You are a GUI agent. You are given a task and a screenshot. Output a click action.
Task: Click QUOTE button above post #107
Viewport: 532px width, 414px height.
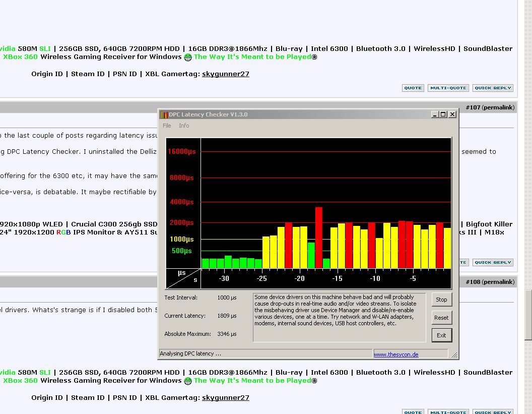(413, 88)
